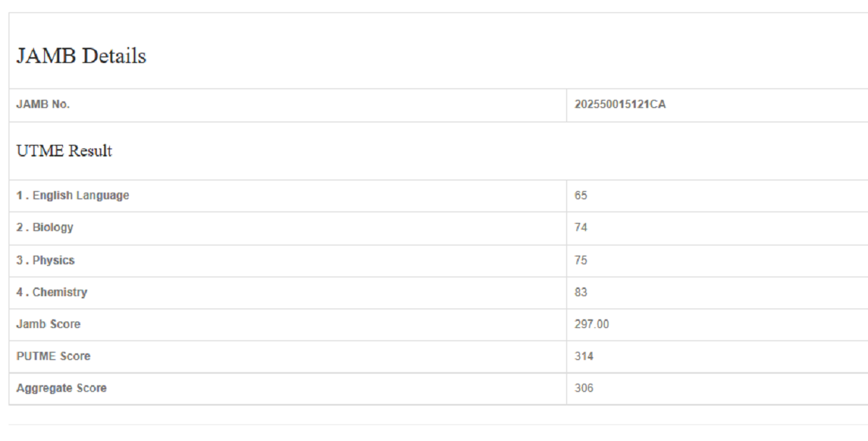Click the Jamb Score label
Image resolution: width=868 pixels, height=441 pixels.
click(x=48, y=324)
